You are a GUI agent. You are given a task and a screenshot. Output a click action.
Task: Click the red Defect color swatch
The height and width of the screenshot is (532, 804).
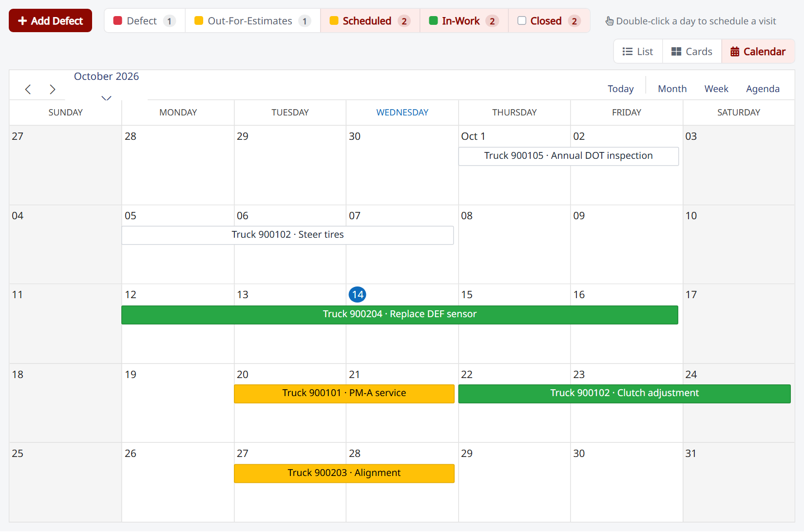117,20
